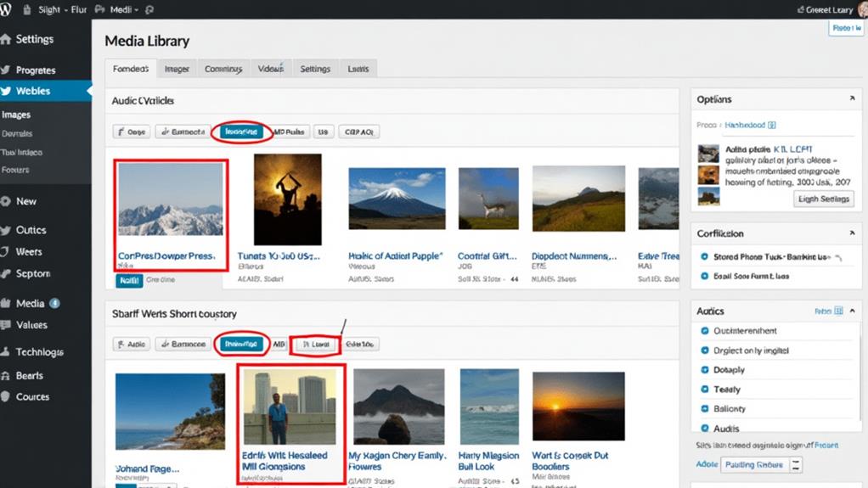Click the comment icon beside Values
The image size is (868, 488).
tap(6, 325)
